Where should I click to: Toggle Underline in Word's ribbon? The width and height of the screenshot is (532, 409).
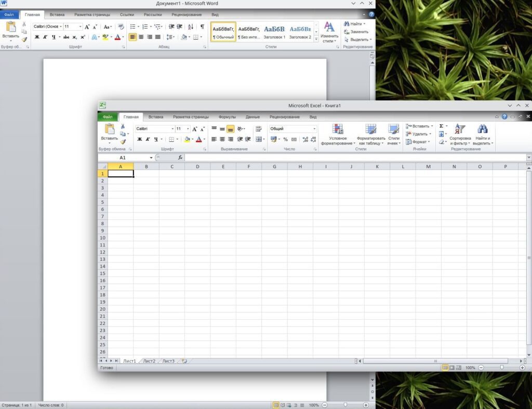point(54,37)
